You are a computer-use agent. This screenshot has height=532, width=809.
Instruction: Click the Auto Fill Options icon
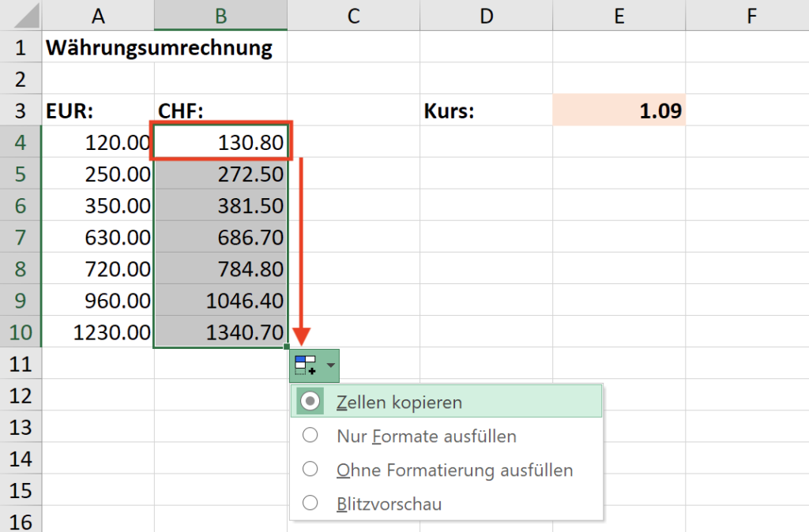305,365
